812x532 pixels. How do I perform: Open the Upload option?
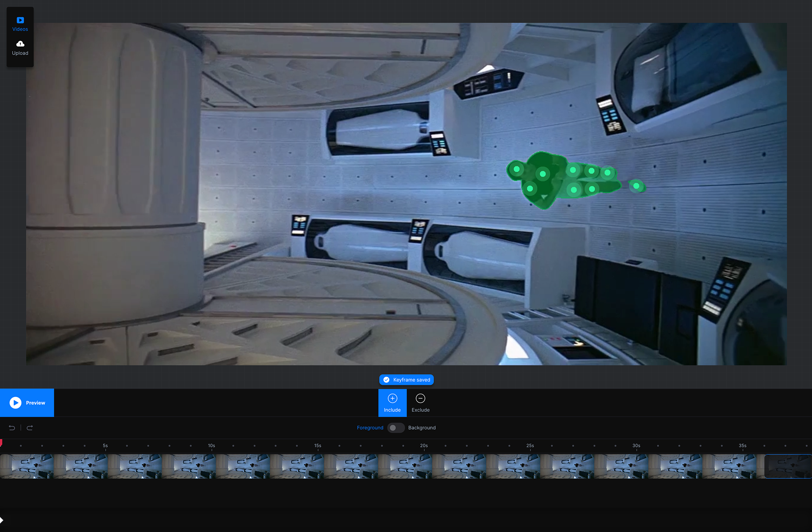tap(20, 48)
